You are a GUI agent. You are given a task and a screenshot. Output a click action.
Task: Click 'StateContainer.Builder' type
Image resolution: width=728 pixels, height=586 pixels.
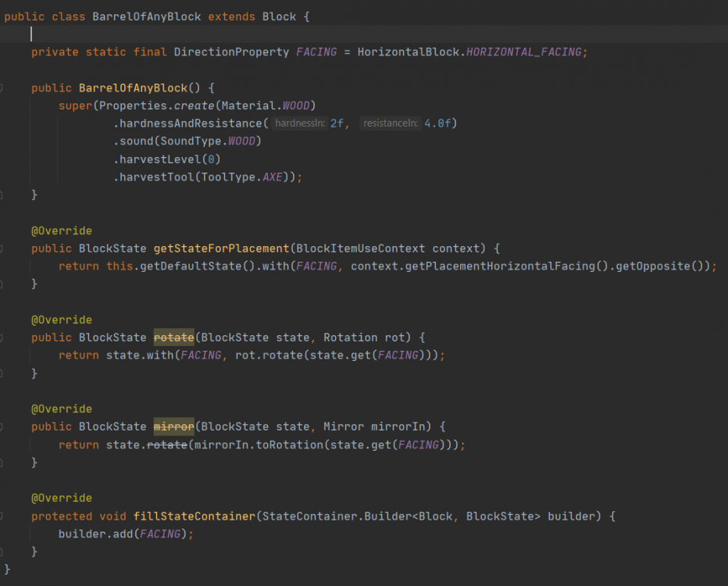point(337,516)
